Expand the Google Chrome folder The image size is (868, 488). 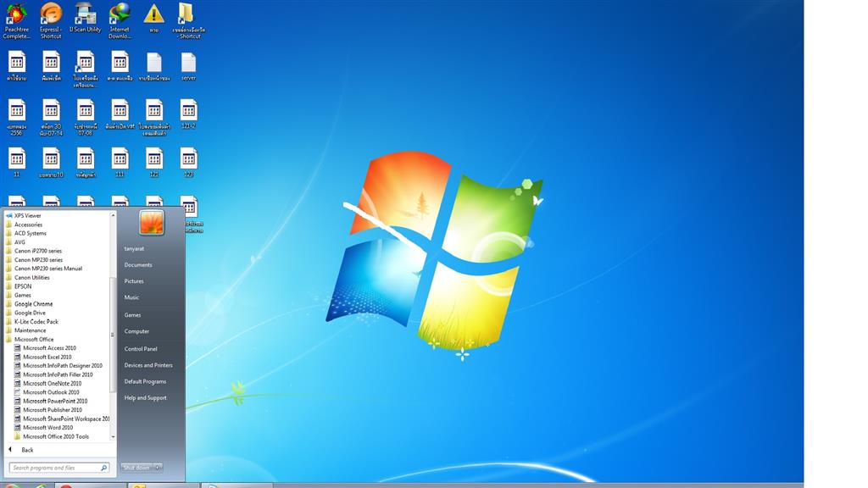pyautogui.click(x=33, y=304)
